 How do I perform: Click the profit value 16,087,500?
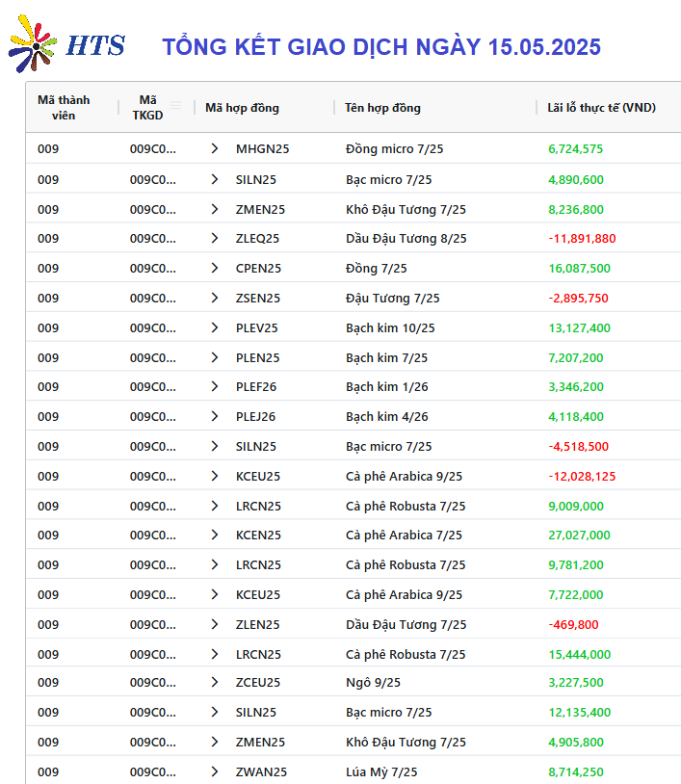point(580,269)
